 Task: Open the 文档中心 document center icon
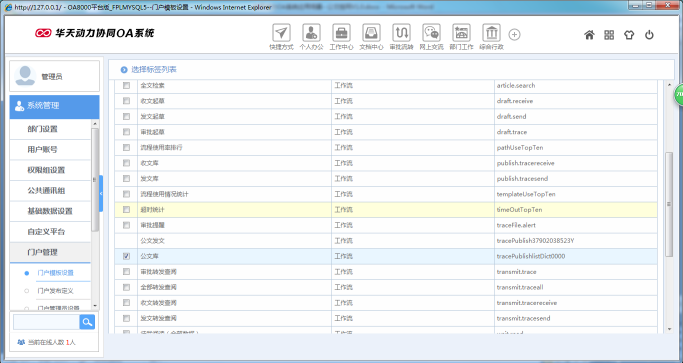tap(371, 33)
